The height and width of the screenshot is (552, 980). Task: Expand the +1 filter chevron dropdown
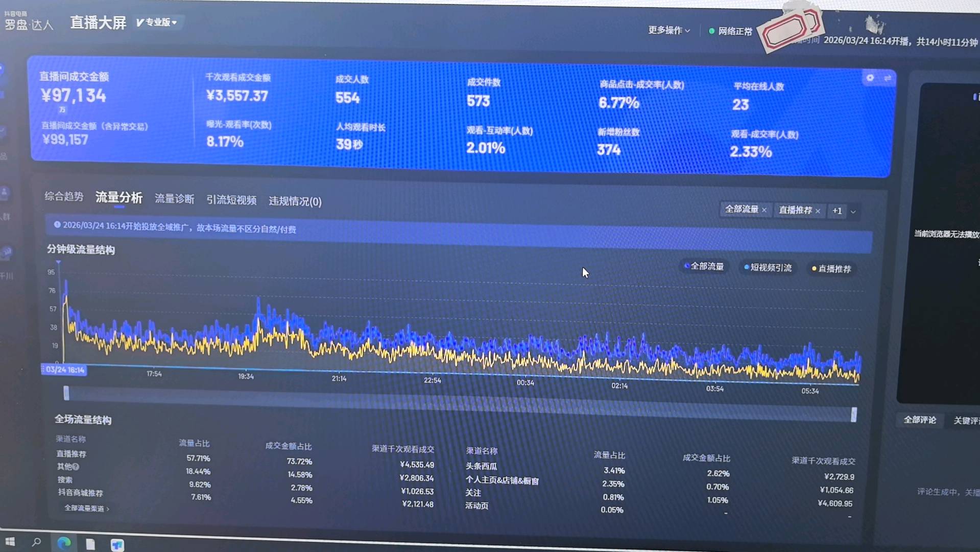click(x=853, y=211)
